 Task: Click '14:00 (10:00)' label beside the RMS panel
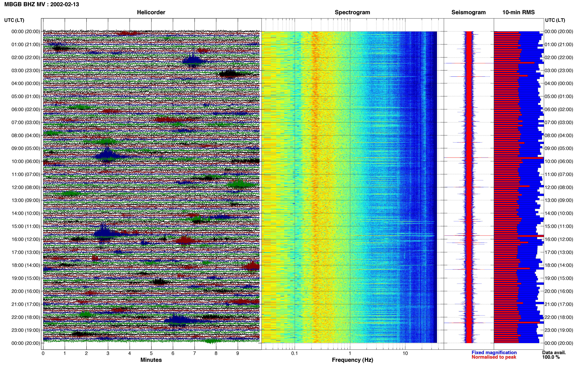click(x=559, y=213)
